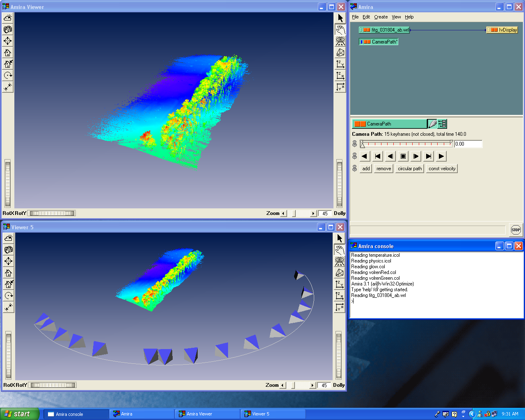The height and width of the screenshot is (420, 525).
Task: Toggle the pin beside the playback buttons
Action: pyautogui.click(x=355, y=156)
